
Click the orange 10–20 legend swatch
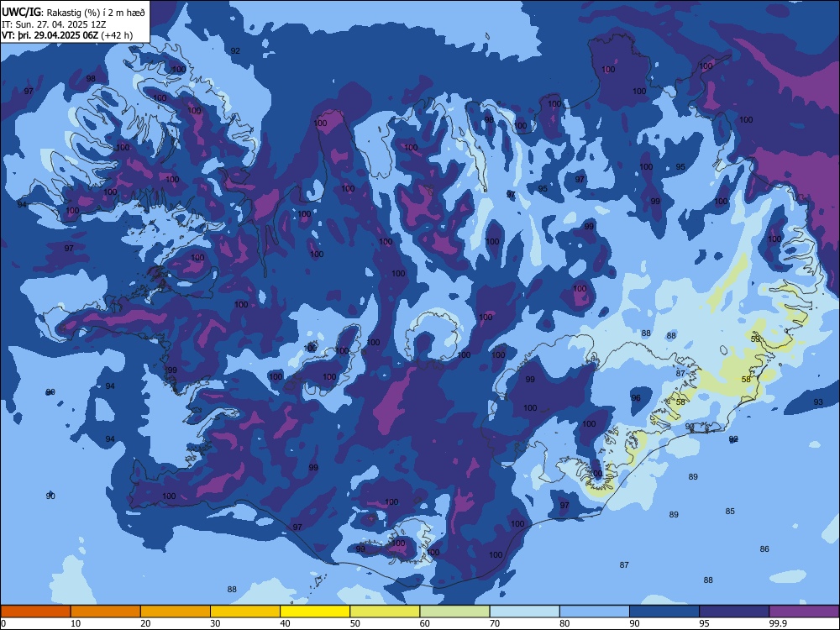(x=106, y=612)
